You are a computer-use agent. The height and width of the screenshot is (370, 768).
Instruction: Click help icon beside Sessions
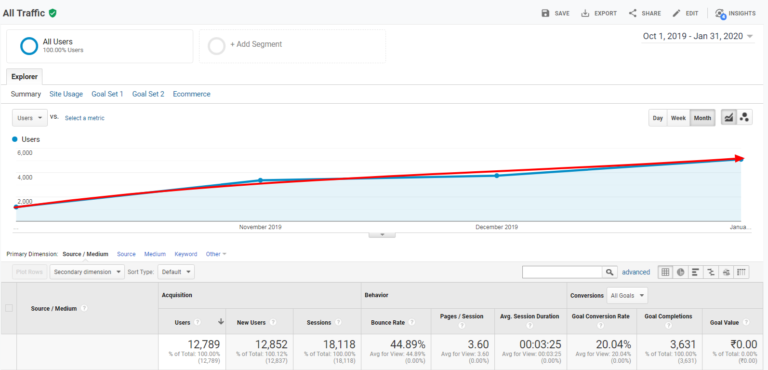click(x=338, y=322)
